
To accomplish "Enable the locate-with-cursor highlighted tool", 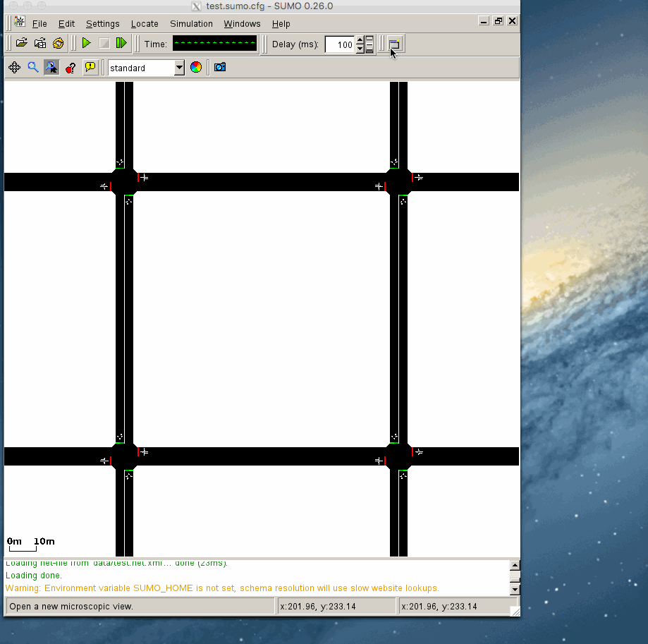I will pos(51,67).
